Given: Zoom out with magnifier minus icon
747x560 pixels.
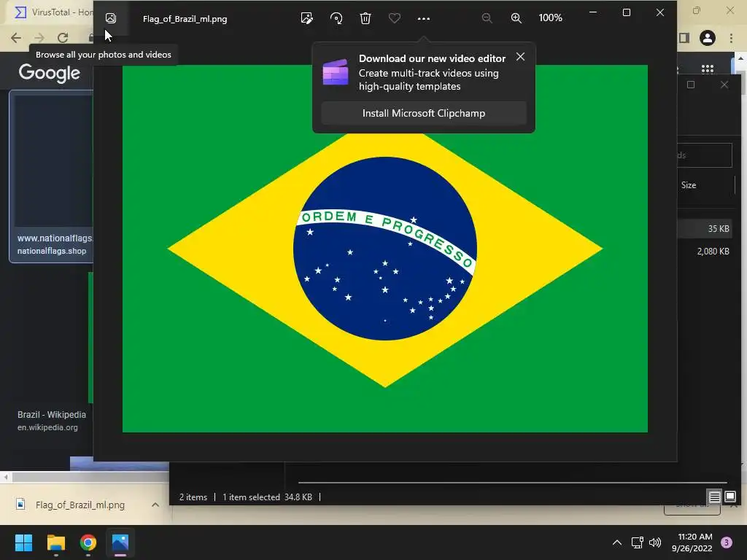Looking at the screenshot, I should click(487, 18).
